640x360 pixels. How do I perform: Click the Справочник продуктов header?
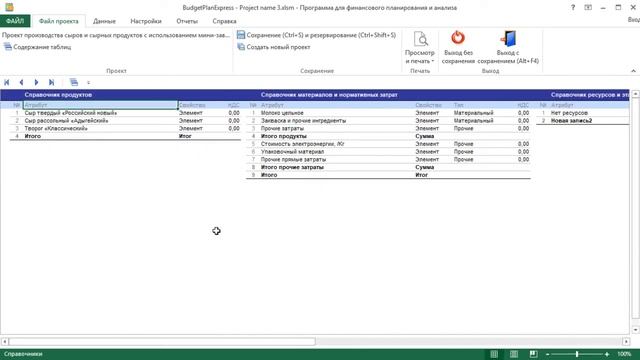58,95
